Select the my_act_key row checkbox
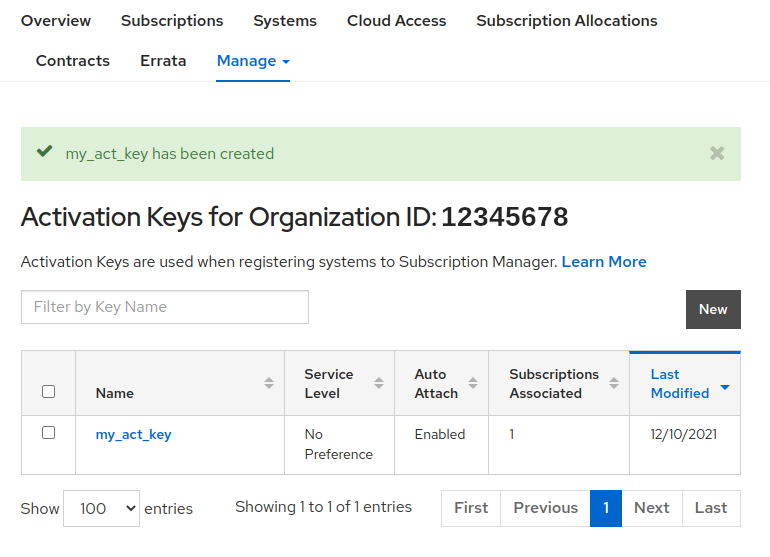 [x=48, y=433]
